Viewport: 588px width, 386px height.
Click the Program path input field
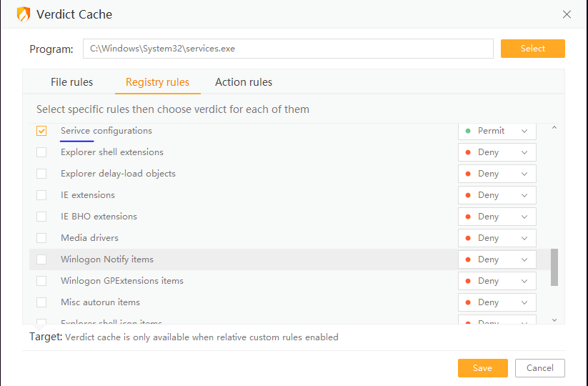288,49
